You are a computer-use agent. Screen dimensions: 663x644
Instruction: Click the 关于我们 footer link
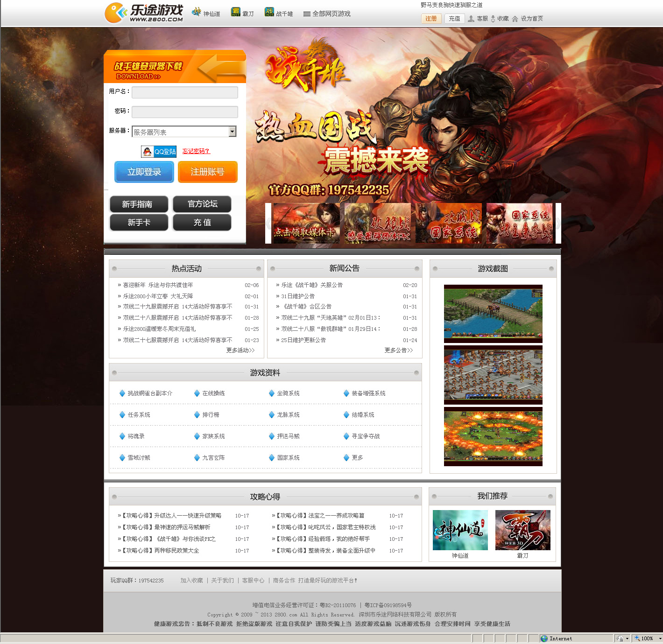[x=223, y=581]
